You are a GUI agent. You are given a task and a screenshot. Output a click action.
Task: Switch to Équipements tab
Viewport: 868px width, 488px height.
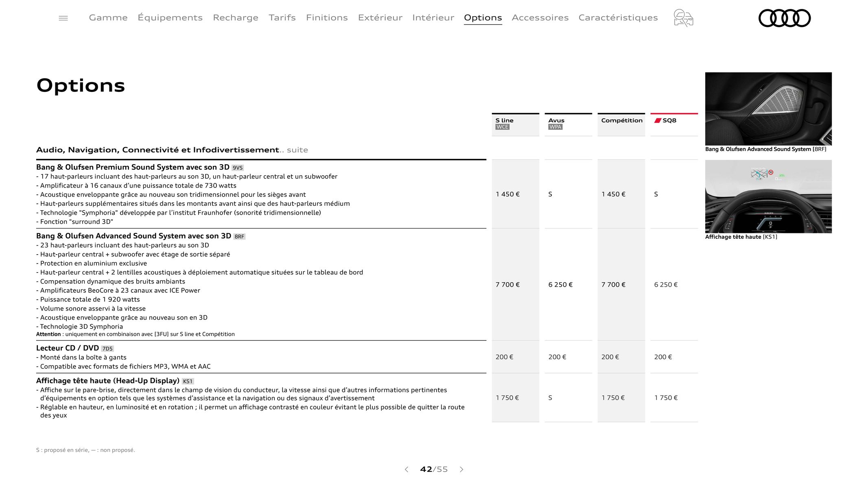tap(170, 17)
